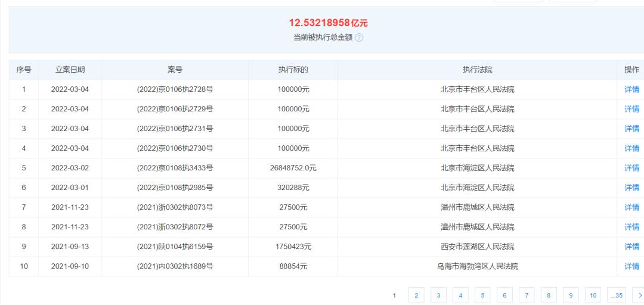Click amount 88854元
The height and width of the screenshot is (305, 644).
293,266
